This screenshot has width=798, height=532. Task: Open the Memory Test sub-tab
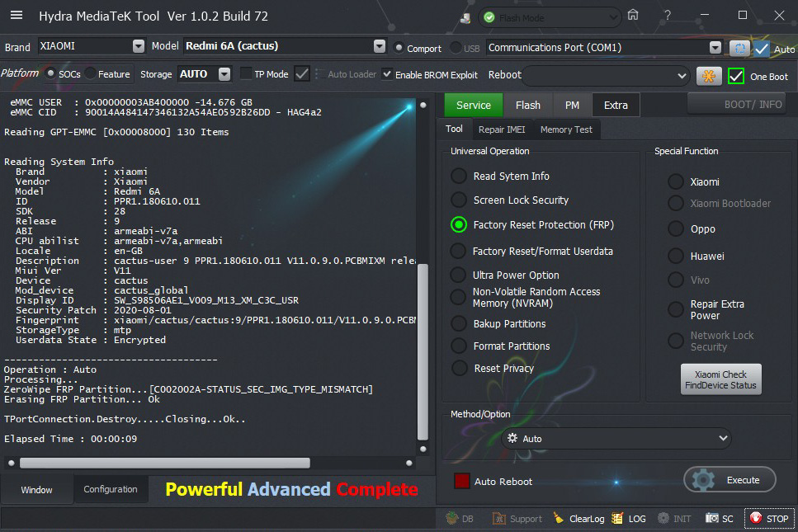(x=566, y=129)
